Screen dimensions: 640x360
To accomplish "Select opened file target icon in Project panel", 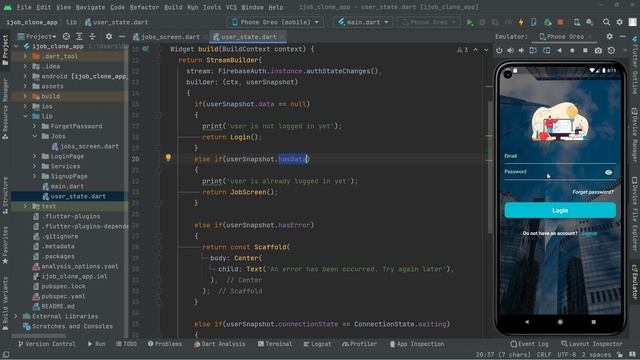I will 66,37.
